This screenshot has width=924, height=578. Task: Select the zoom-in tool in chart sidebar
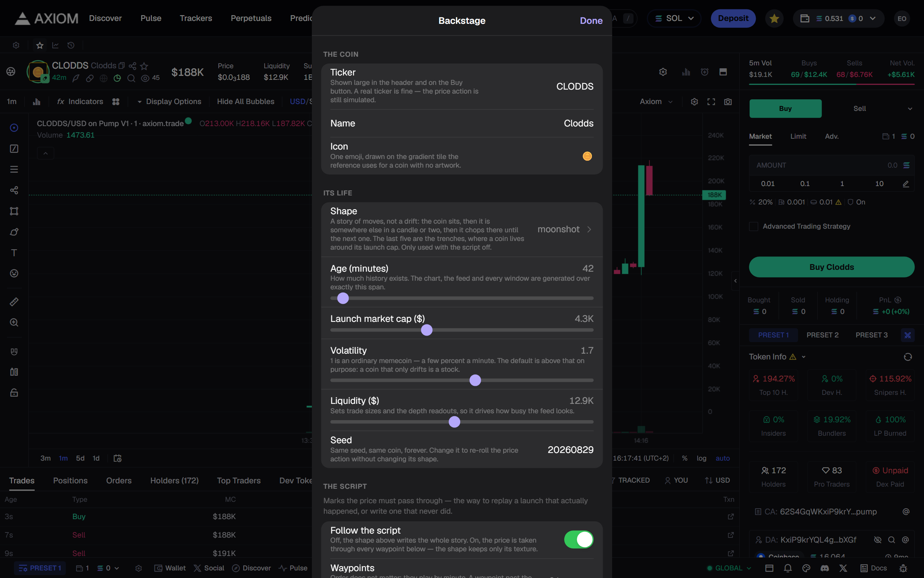coord(14,322)
